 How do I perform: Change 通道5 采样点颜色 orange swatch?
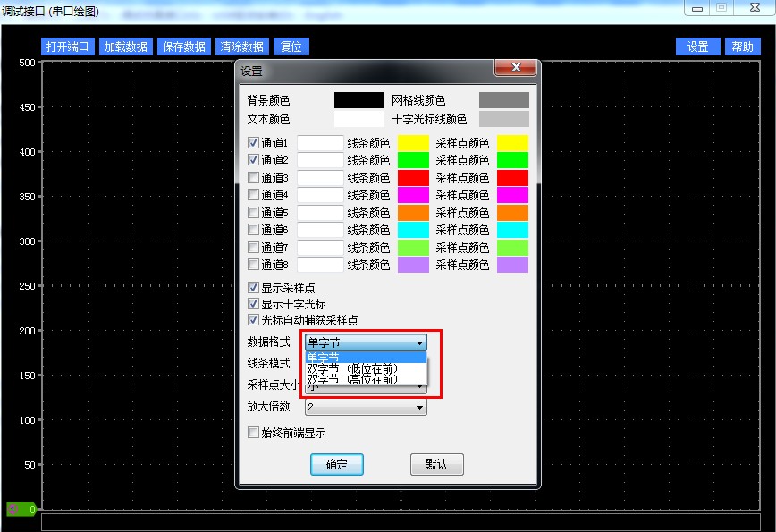click(x=513, y=212)
